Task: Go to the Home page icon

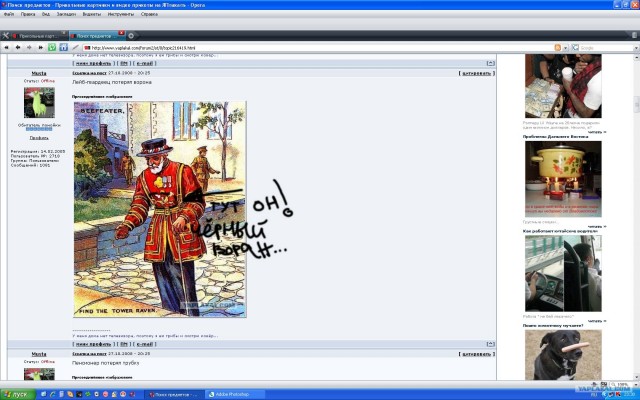Action: click(x=63, y=47)
